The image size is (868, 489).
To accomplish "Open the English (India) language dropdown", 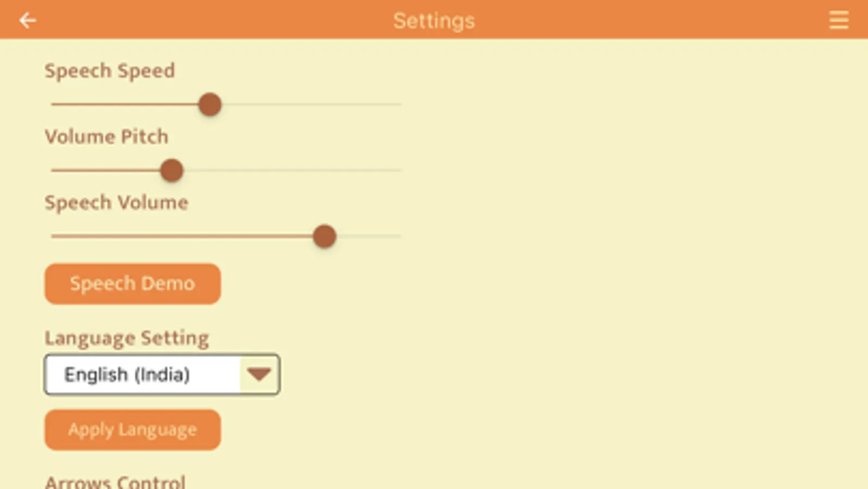I will point(142,374).
